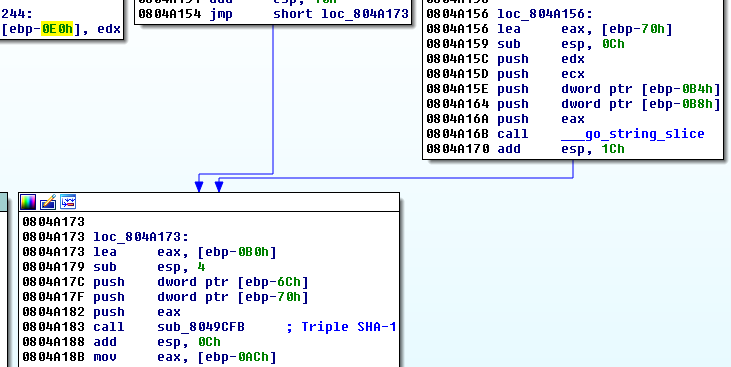Select the push edx instruction

pos(541,59)
